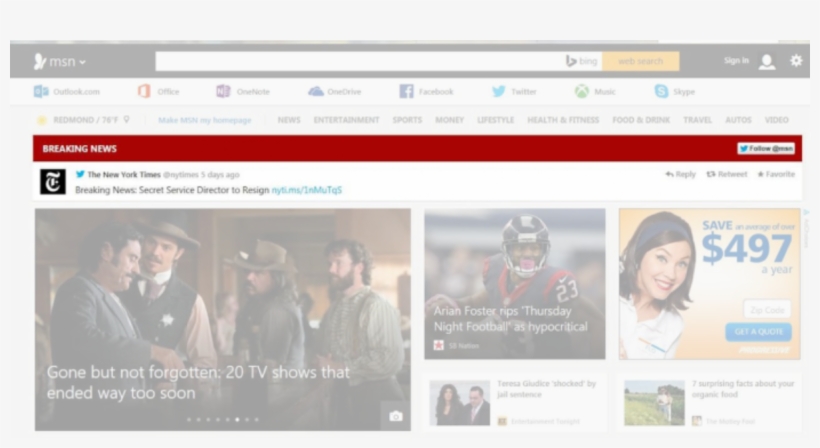Select the first slideshow pagination dot
Screen dimensions: 820x448
click(x=189, y=419)
